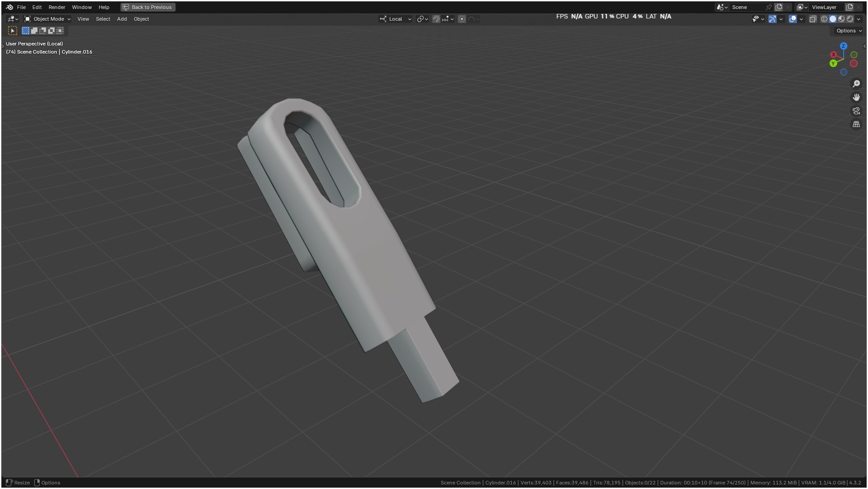Open the overlays options dropdown arrow
The height and width of the screenshot is (489, 868).
(801, 19)
